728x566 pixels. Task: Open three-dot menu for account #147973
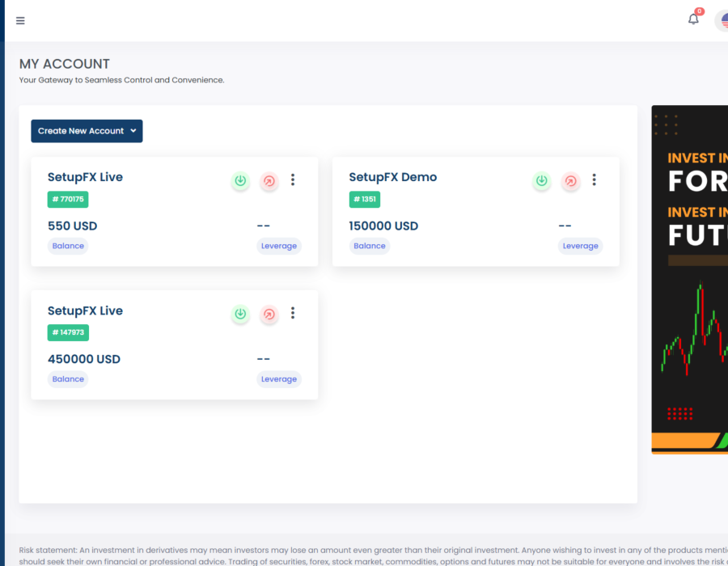293,313
